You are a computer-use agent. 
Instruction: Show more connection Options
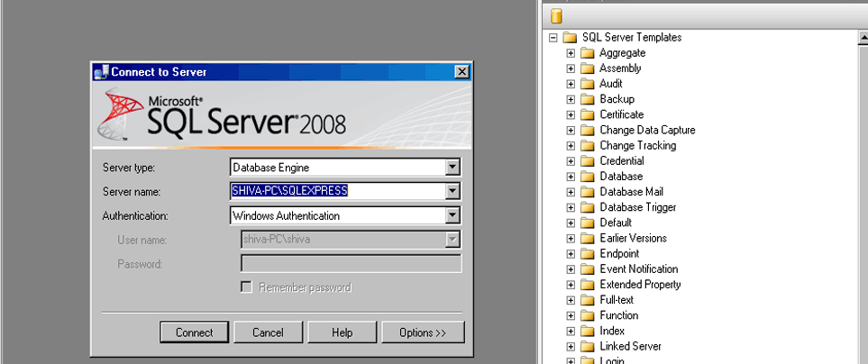coord(423,332)
